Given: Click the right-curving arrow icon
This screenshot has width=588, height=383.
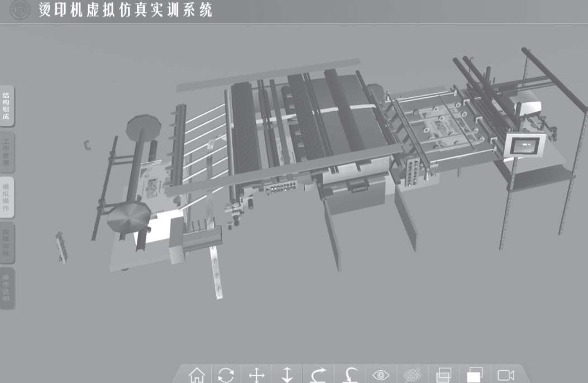Looking at the screenshot, I should pyautogui.click(x=318, y=375).
